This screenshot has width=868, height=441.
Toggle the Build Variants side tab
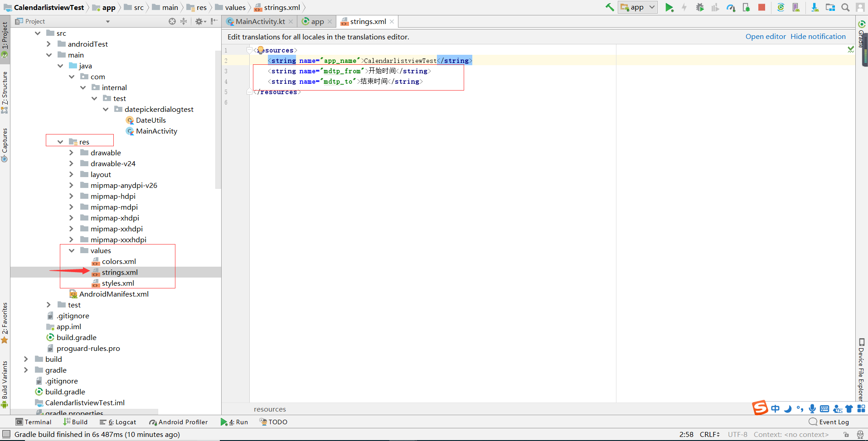tap(5, 384)
